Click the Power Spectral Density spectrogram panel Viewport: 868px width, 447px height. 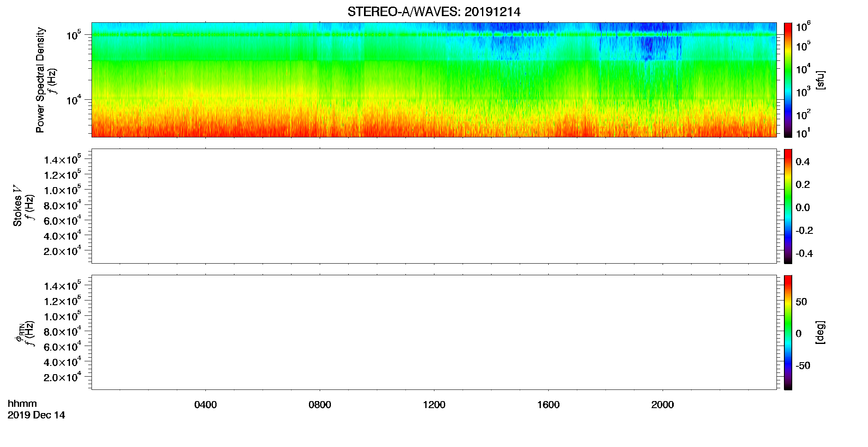[434, 79]
